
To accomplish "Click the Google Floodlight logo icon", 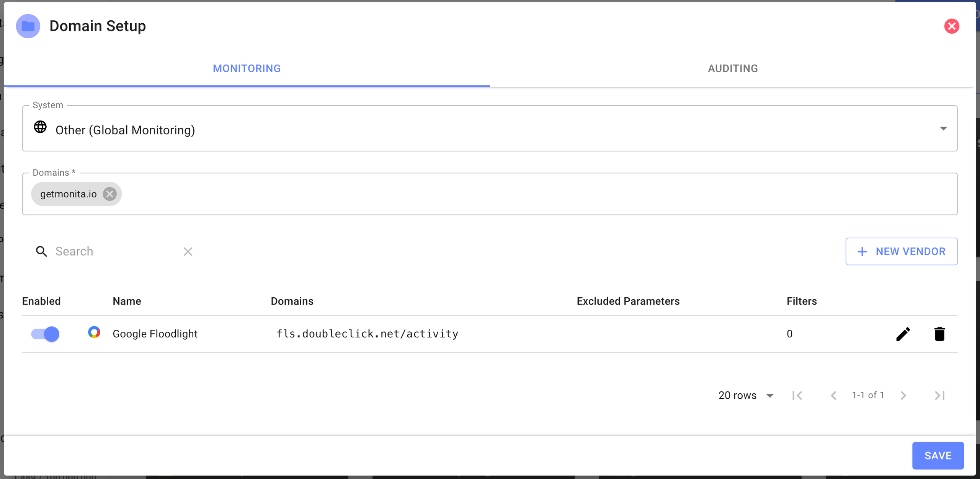I will (x=94, y=332).
